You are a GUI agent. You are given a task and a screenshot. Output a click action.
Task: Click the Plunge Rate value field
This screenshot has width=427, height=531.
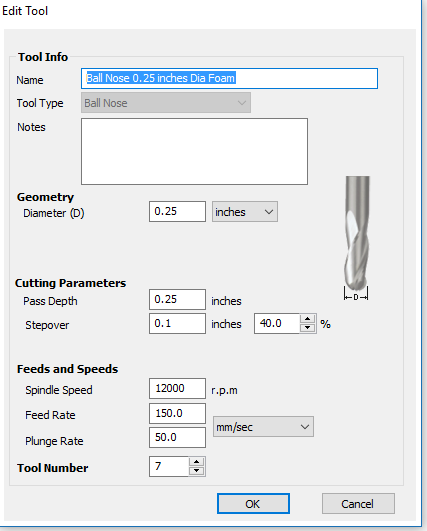[x=177, y=437]
